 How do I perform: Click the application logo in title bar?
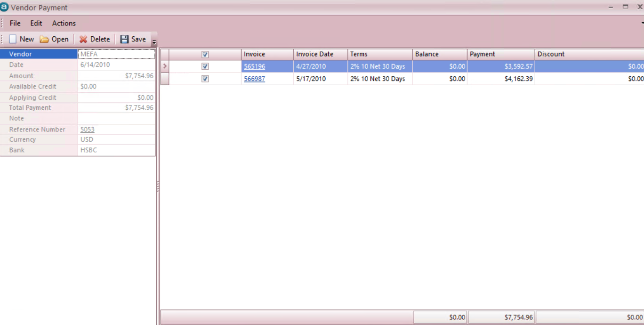point(5,7)
